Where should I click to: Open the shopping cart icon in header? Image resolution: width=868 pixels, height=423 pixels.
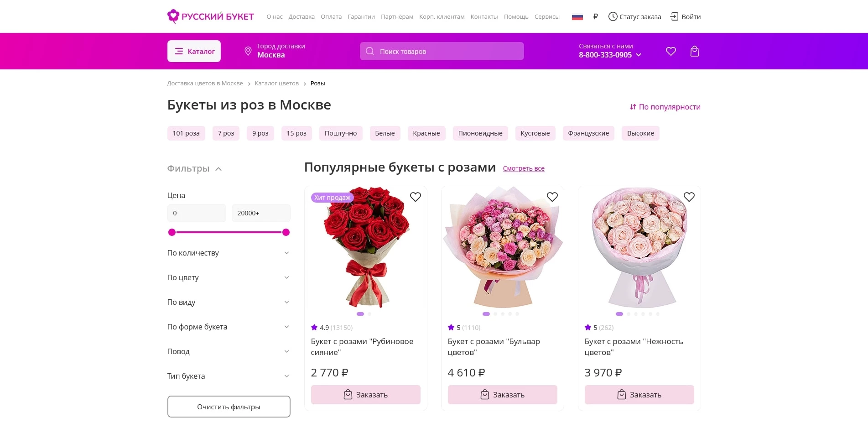pyautogui.click(x=694, y=51)
